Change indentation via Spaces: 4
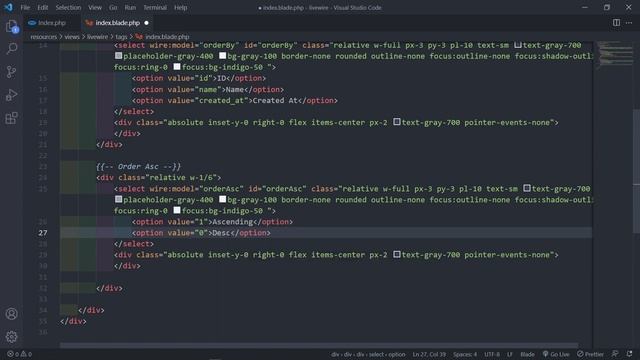The image size is (640, 360). click(x=464, y=354)
